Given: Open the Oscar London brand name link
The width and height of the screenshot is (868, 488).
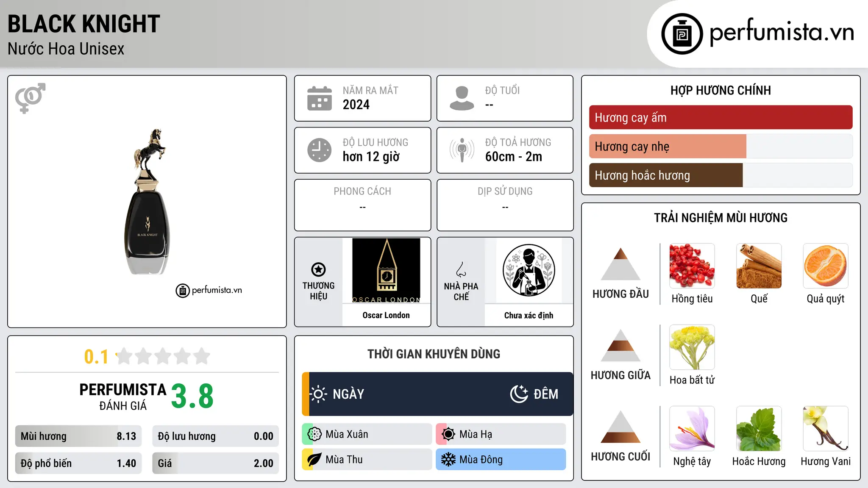Looking at the screenshot, I should click(x=386, y=315).
